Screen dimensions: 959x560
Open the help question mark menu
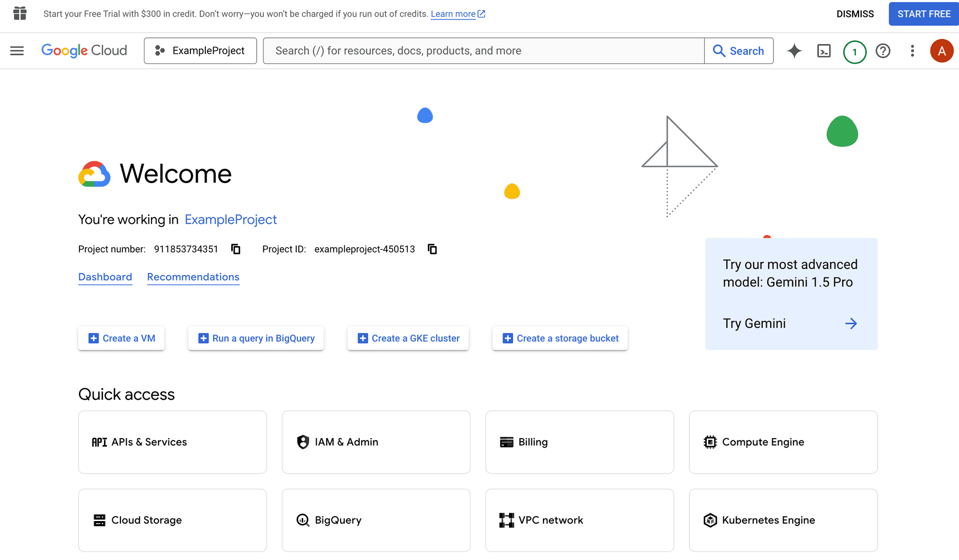point(883,50)
